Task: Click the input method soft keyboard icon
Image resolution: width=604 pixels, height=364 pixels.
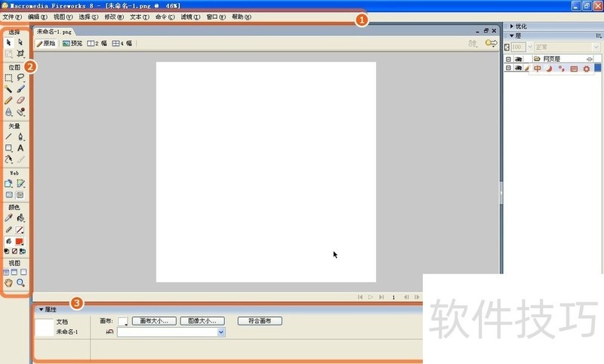Action: tap(574, 69)
